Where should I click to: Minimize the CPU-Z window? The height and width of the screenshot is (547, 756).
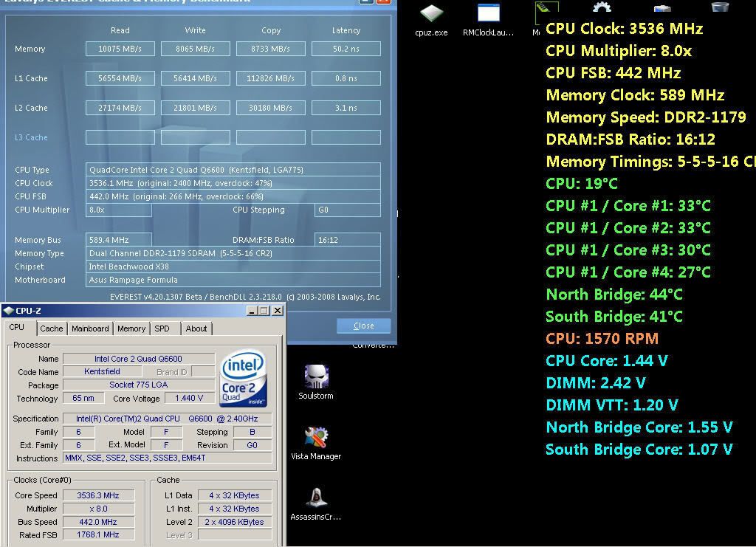[x=252, y=311]
